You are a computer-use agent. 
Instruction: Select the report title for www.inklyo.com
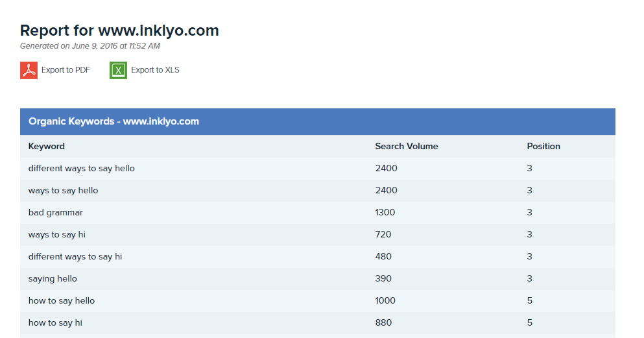tap(119, 30)
